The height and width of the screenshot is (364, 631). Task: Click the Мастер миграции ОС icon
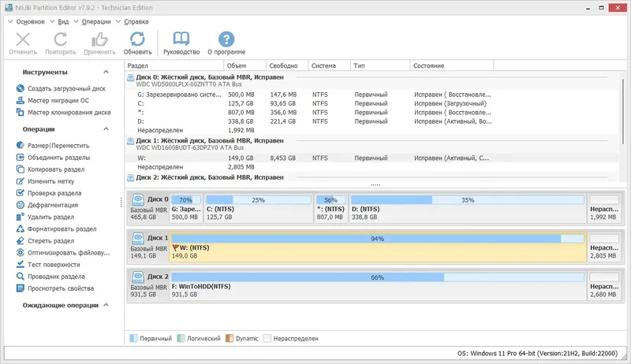[x=21, y=100]
